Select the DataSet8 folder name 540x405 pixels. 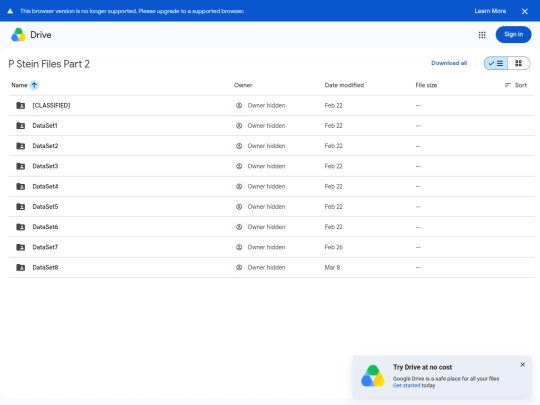45,267
